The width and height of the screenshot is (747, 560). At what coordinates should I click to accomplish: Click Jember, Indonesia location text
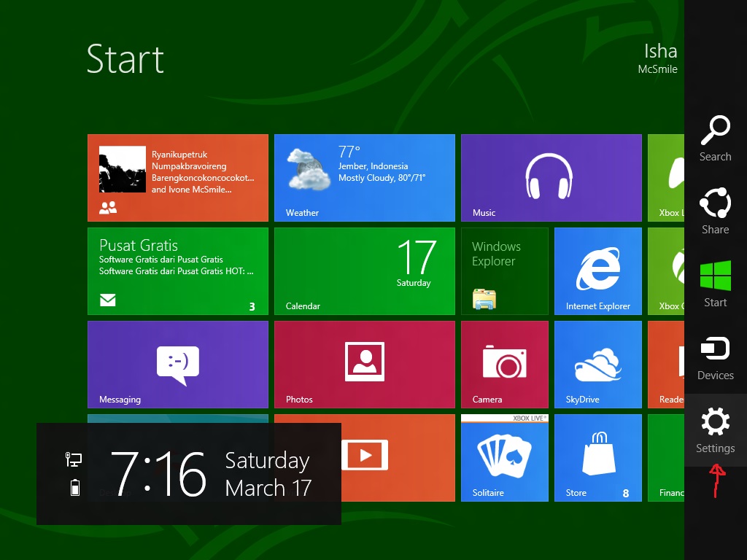coord(373,166)
